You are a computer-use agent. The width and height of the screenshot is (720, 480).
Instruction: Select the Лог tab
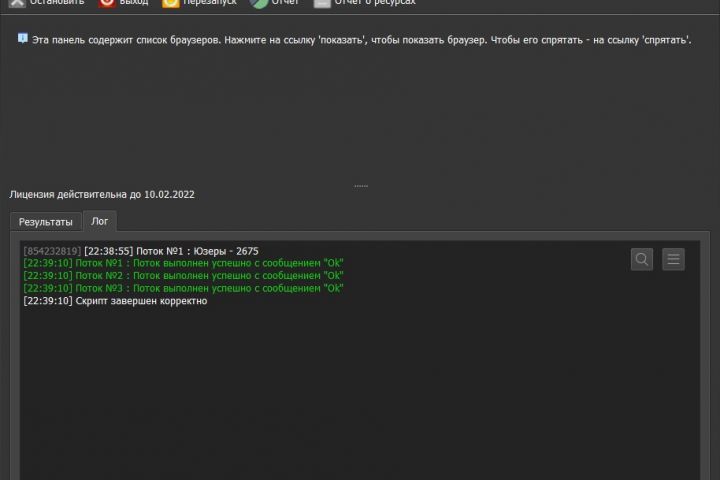[100, 221]
